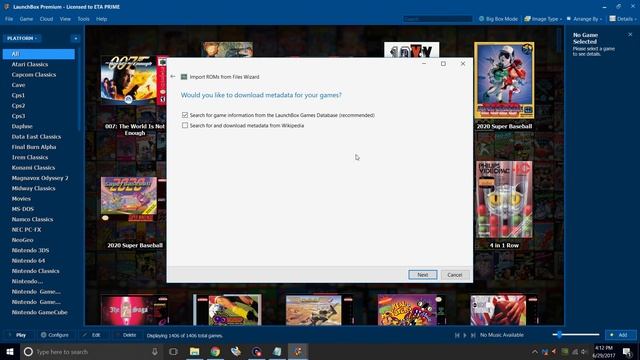Toggle the LaunchBox Games Database search checkbox

(x=185, y=115)
